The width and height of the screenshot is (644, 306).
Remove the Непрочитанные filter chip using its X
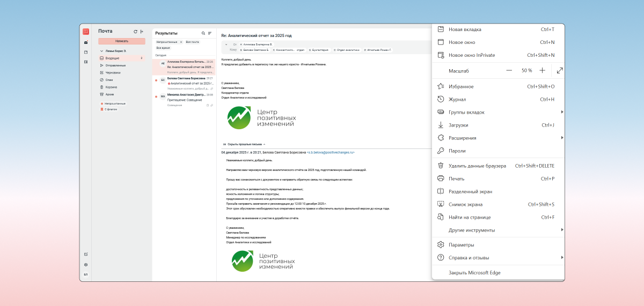pos(181,42)
